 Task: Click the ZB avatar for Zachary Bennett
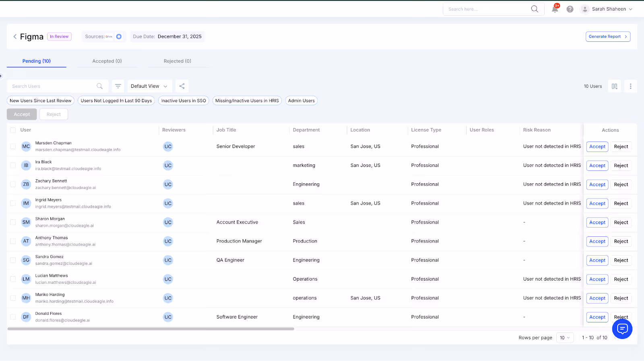coord(26,184)
